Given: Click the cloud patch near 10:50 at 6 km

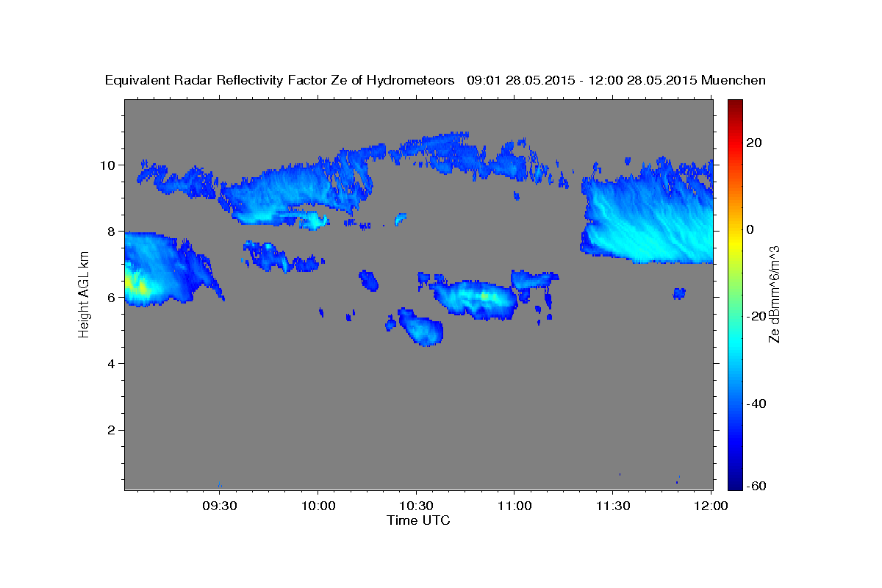Looking at the screenshot, I should click(474, 298).
